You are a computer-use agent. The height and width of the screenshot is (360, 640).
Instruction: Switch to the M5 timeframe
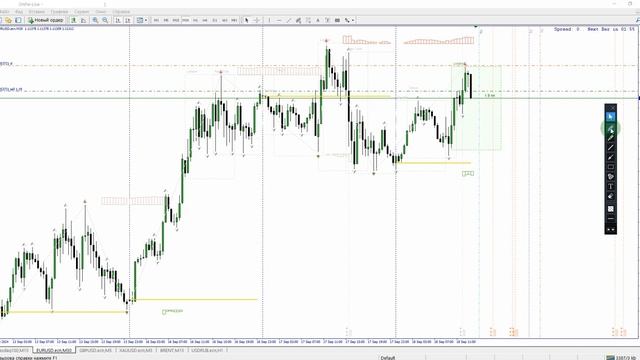click(166, 20)
